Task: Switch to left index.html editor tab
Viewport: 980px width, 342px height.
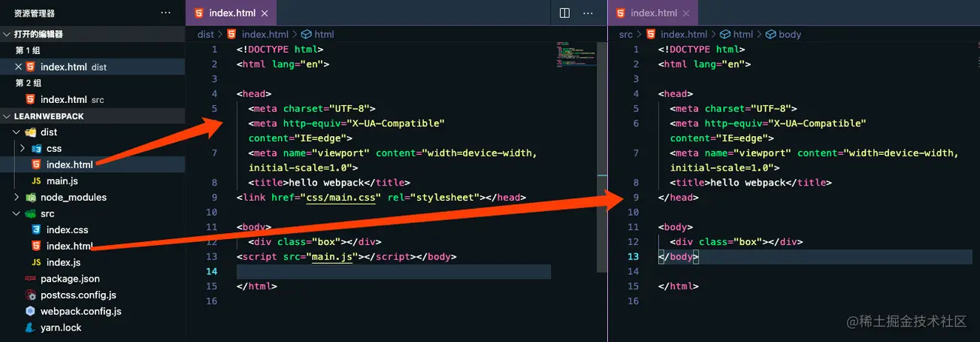Action: pyautogui.click(x=231, y=13)
